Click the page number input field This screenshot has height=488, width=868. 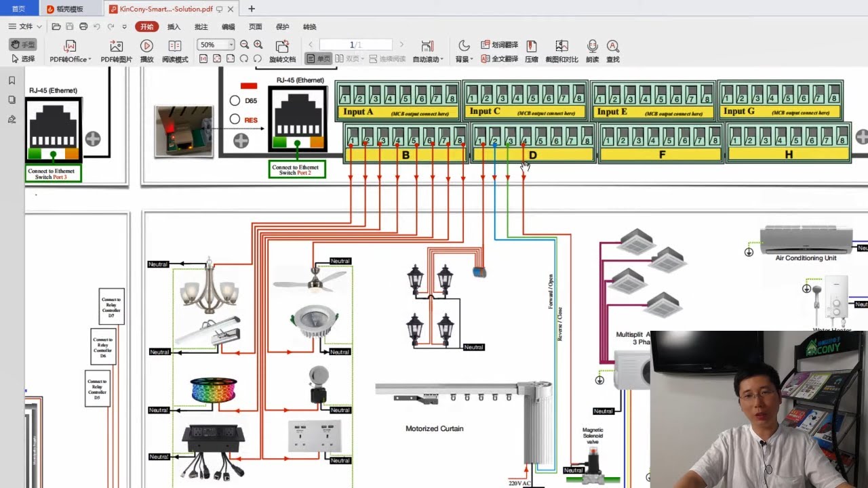355,45
